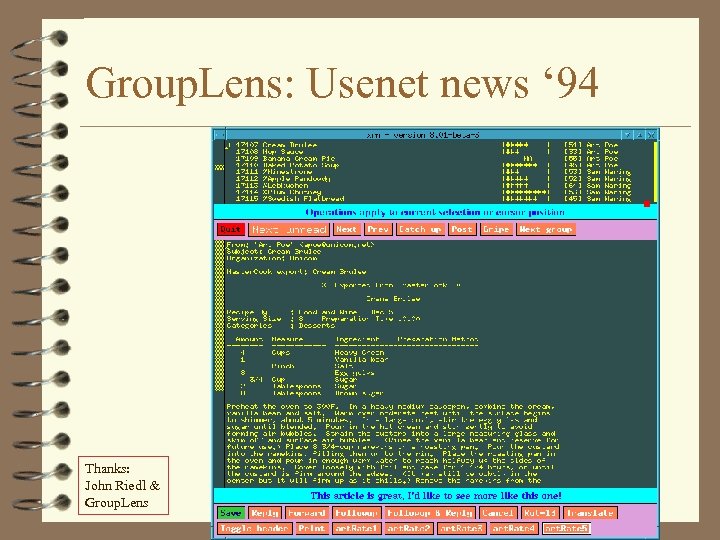The height and width of the screenshot is (540, 720).
Task: Click the Post button
Action: (x=461, y=229)
